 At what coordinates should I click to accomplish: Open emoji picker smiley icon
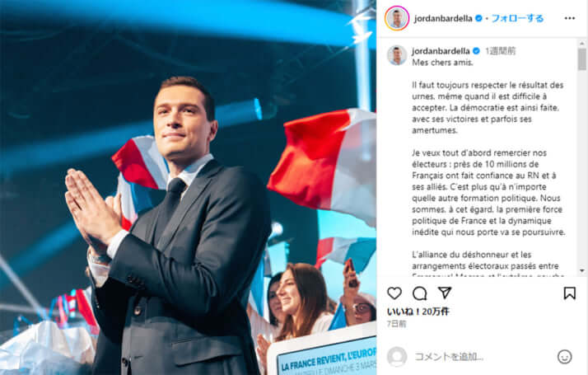564,357
